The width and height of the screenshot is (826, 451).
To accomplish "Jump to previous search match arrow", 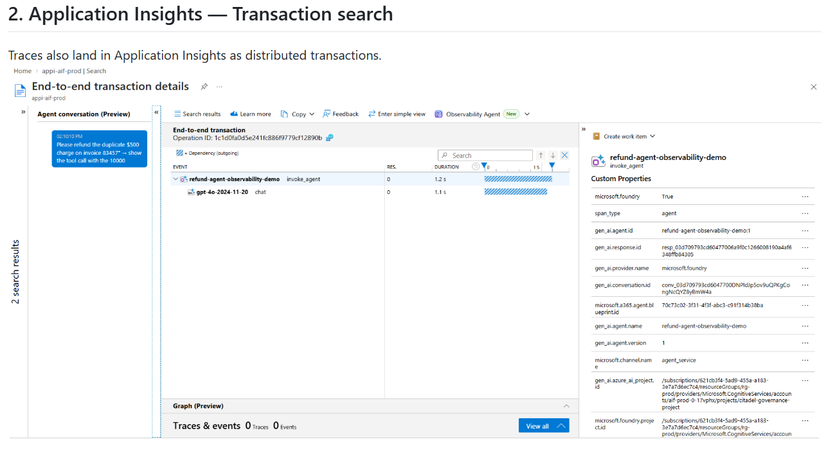I will click(x=540, y=155).
